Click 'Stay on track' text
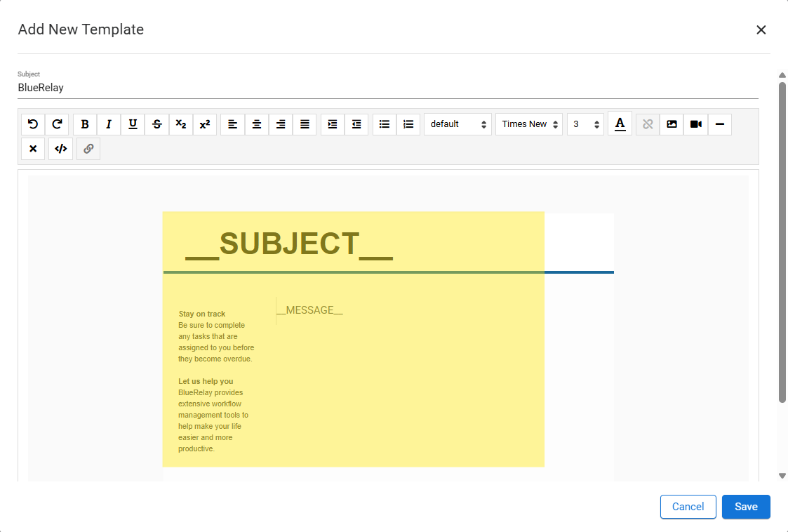Screen dimensions: 788x532 (x=202, y=314)
